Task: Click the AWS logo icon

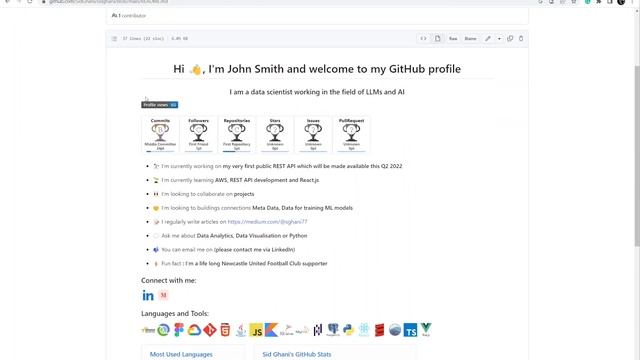Action: point(148,330)
